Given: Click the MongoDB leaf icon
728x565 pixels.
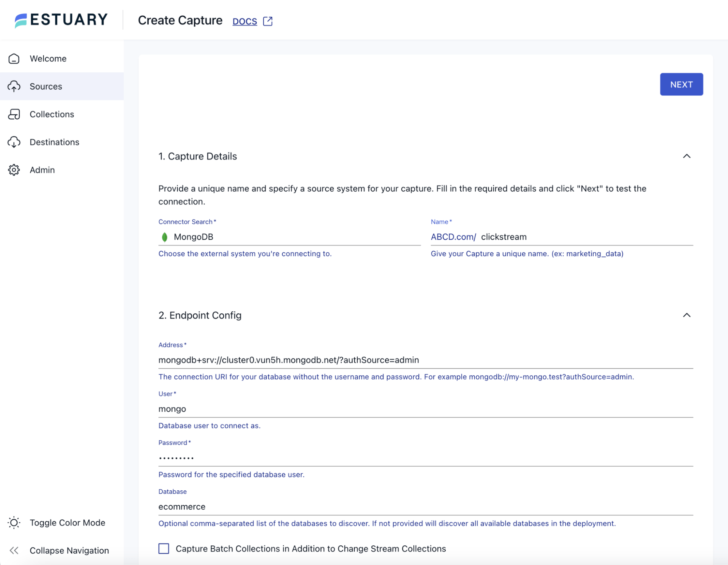Looking at the screenshot, I should click(165, 237).
